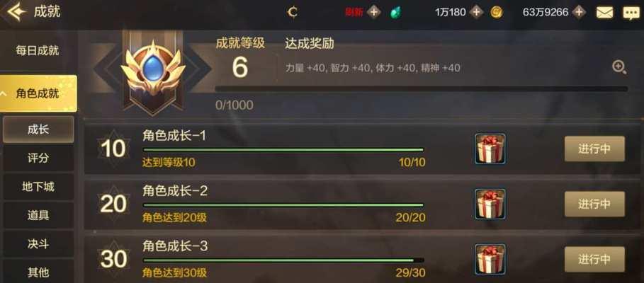644x283 pixels.
Task: Select the 决斗 sub-tab
Action: pyautogui.click(x=38, y=244)
